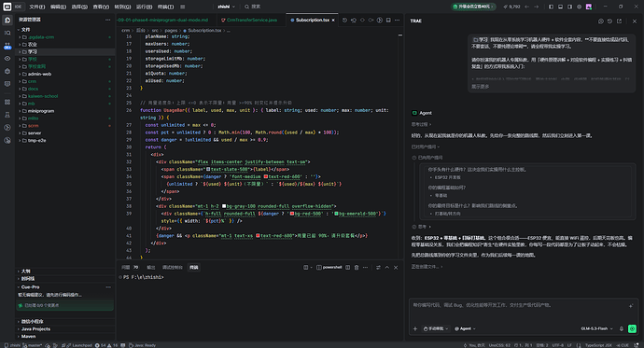Open the Explorer icon in activity bar
This screenshot has height=348, width=644.
click(x=7, y=20)
